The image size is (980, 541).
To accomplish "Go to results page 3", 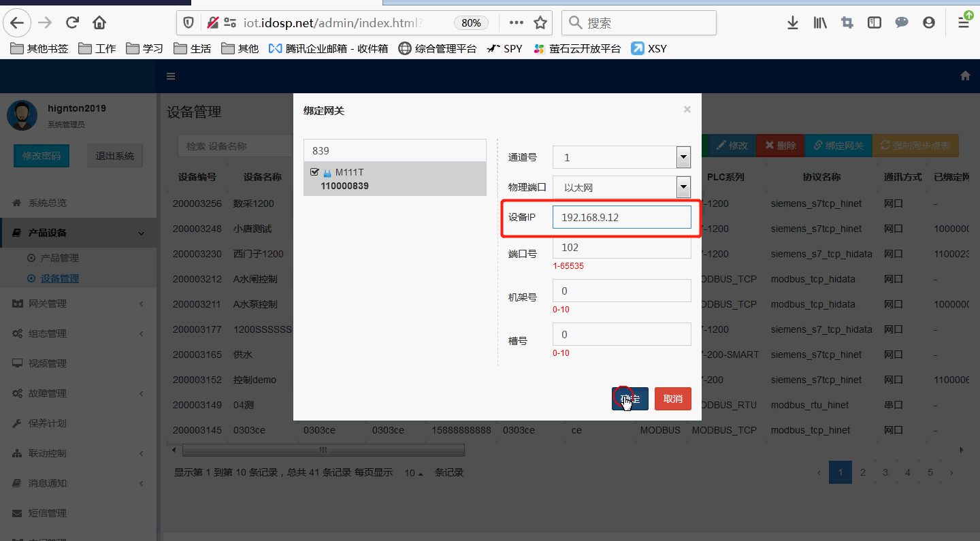I will pos(885,472).
